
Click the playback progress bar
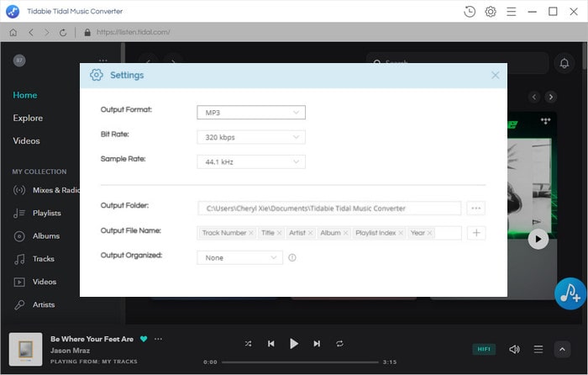pos(300,362)
